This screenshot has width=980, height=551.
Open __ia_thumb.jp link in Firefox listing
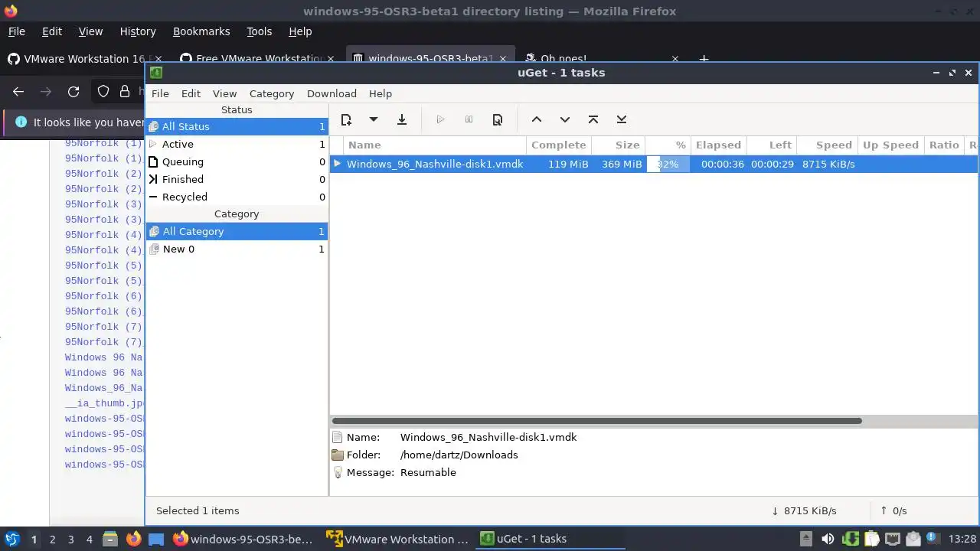point(105,403)
